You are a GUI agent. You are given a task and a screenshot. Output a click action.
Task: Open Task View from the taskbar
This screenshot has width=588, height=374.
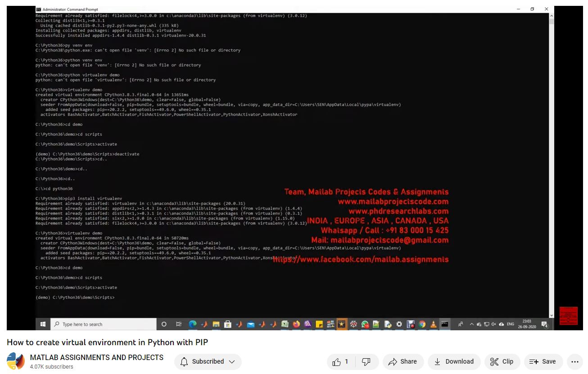tap(178, 324)
